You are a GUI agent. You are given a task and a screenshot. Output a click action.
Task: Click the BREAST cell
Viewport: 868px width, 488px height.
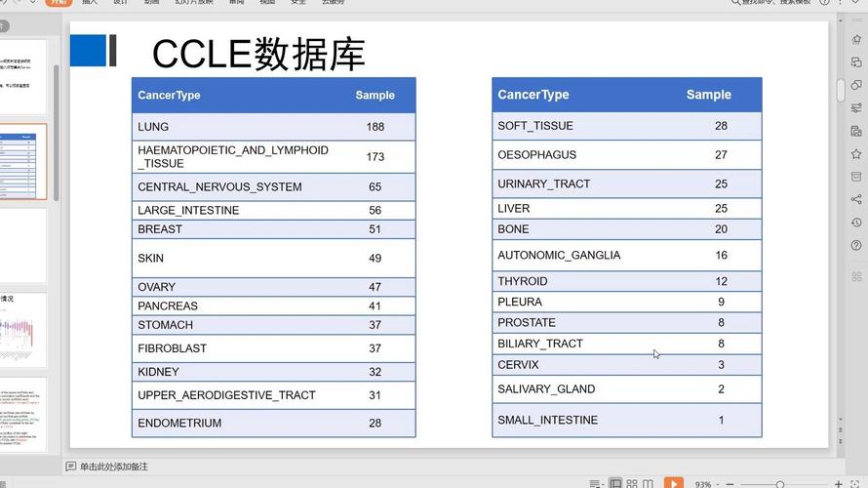click(160, 228)
